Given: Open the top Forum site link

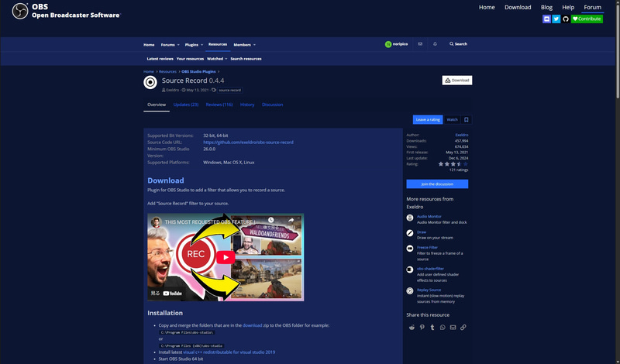Looking at the screenshot, I should pos(592,7).
